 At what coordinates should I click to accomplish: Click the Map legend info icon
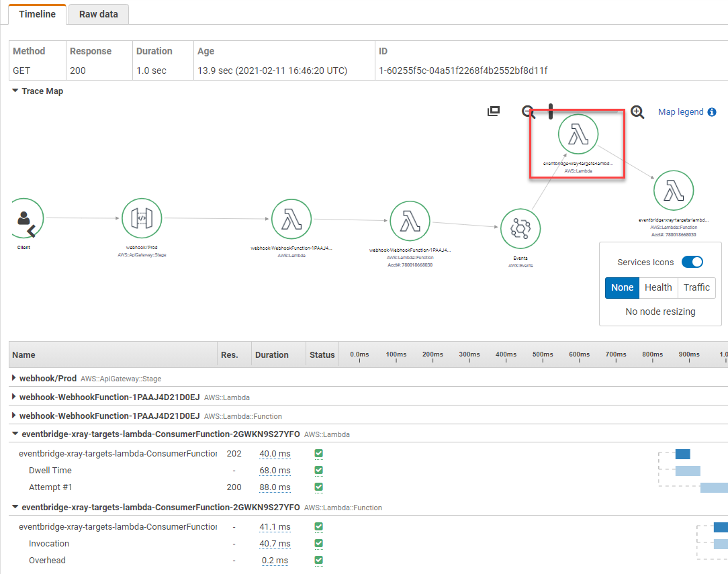(712, 112)
